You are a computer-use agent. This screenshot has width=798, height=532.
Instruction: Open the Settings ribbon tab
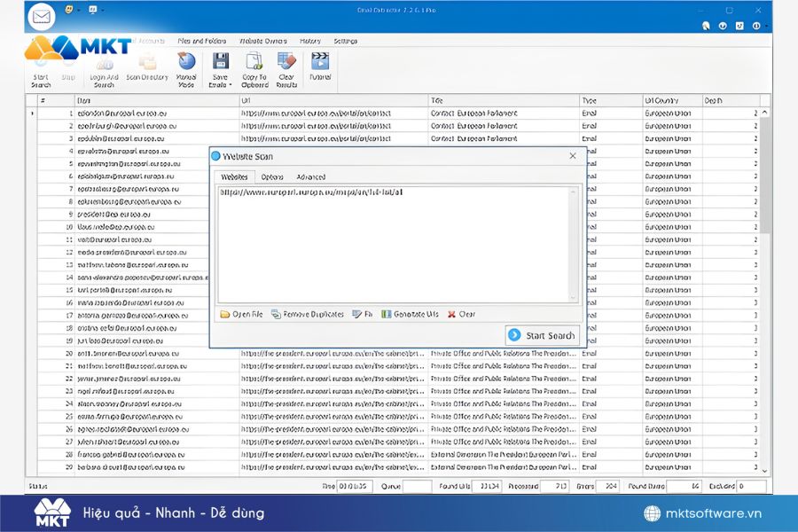click(345, 41)
